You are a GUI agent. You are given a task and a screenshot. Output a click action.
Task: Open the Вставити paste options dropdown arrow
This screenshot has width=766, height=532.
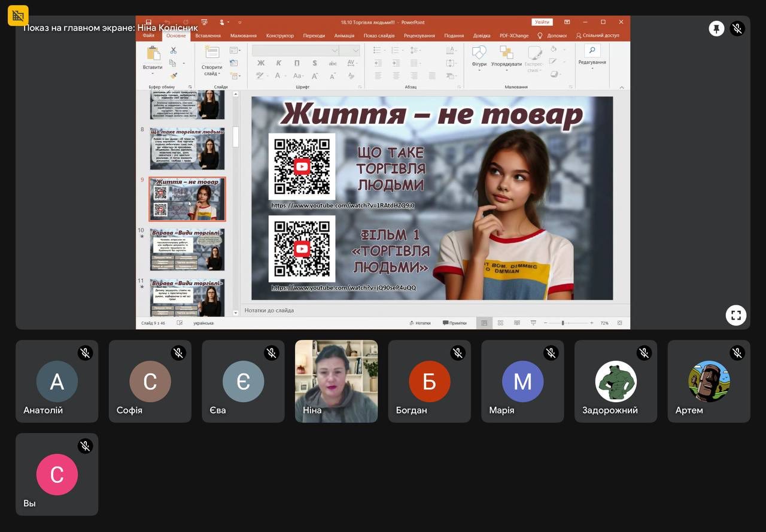pyautogui.click(x=153, y=74)
